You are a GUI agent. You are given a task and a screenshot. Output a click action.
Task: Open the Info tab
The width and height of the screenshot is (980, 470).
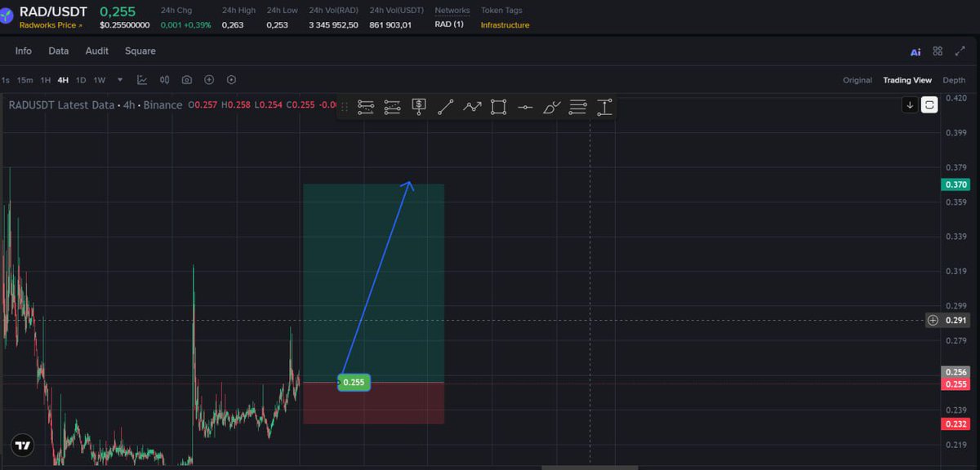coord(24,51)
